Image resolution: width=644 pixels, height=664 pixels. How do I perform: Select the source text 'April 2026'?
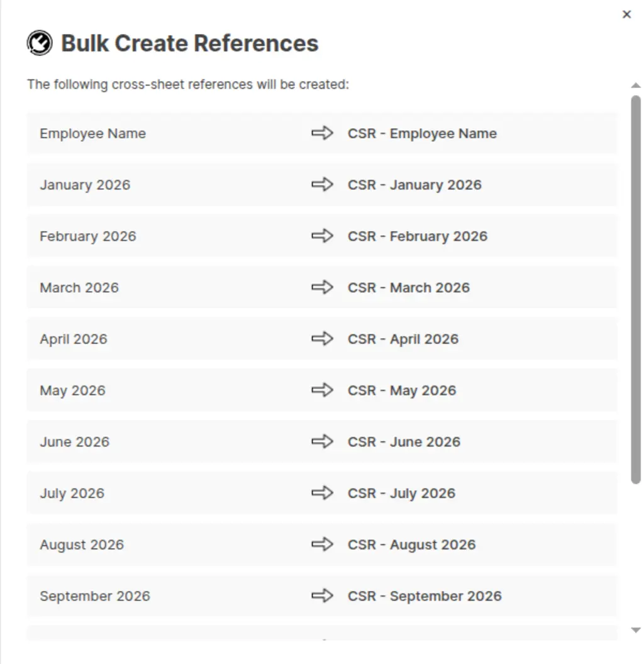[74, 339]
